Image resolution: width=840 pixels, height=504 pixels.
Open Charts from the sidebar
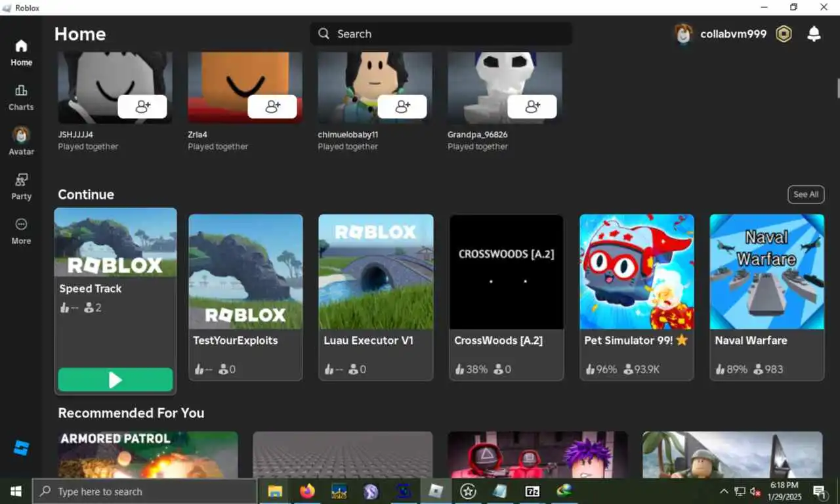click(x=21, y=98)
